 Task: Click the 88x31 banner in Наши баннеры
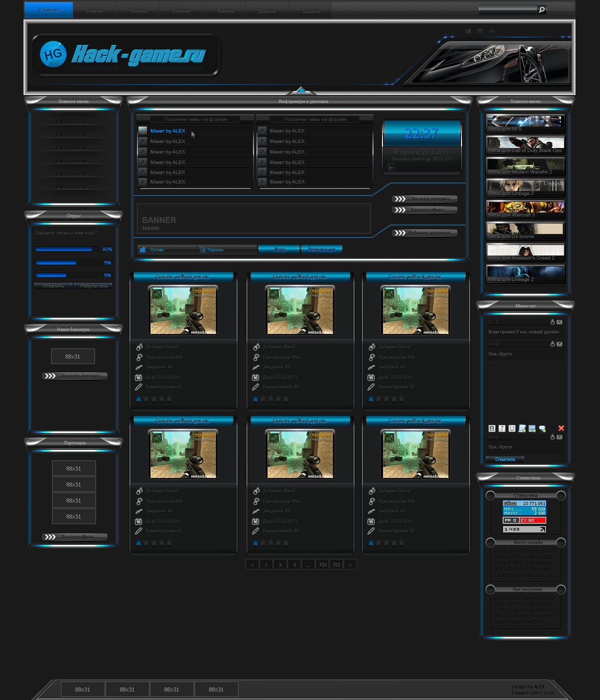pyautogui.click(x=72, y=356)
